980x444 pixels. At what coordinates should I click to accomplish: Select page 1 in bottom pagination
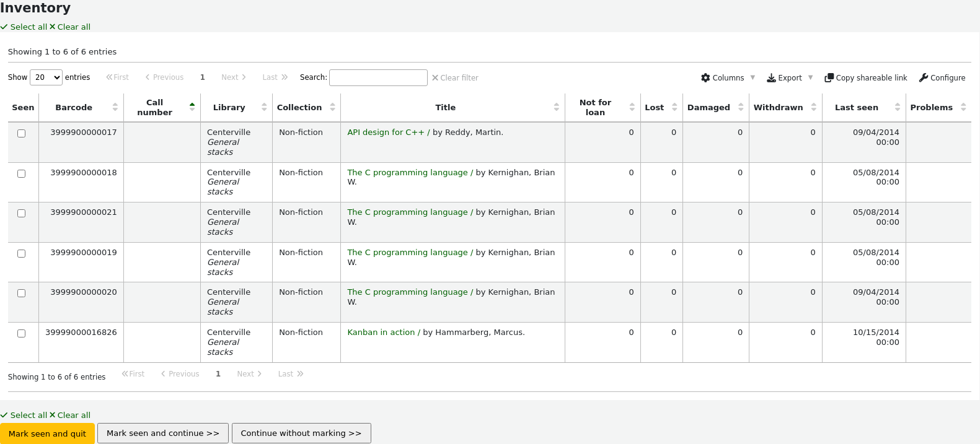[x=218, y=374]
